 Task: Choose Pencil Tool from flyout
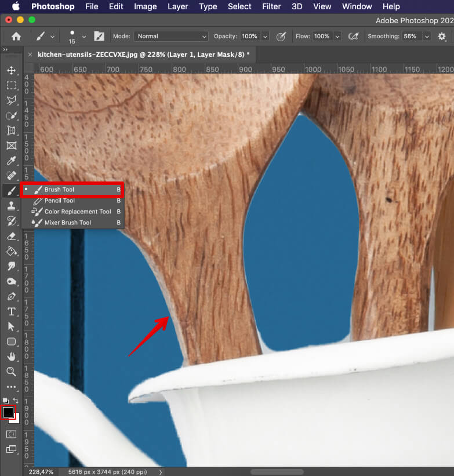pos(73,201)
